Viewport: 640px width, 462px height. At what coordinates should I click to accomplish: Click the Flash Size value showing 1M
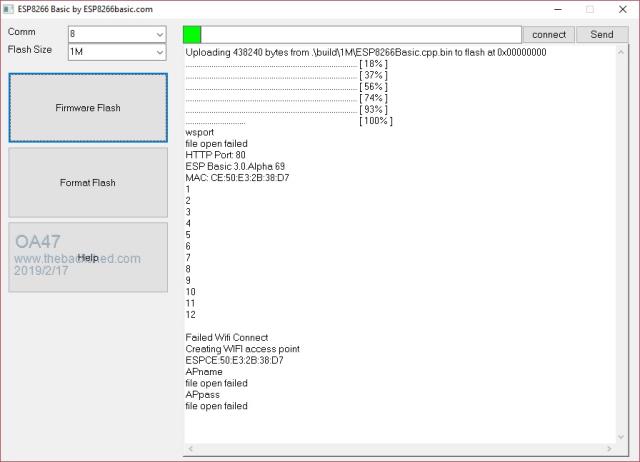tap(108, 51)
